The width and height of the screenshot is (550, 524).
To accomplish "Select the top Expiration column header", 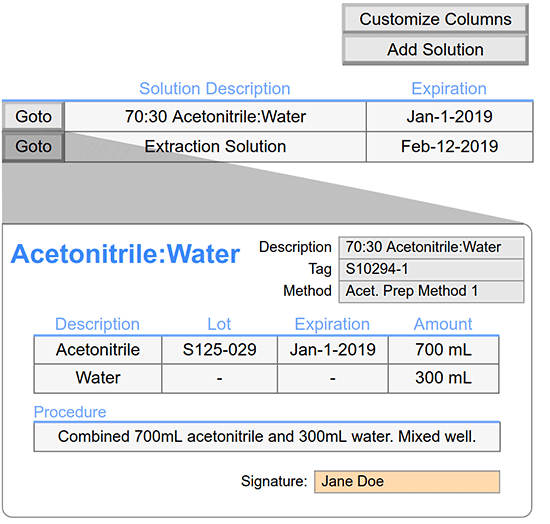I will (x=449, y=88).
